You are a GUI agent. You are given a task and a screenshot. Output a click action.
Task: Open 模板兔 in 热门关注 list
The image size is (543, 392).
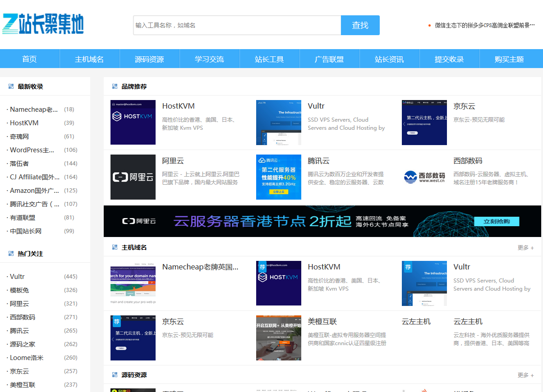pyautogui.click(x=19, y=290)
